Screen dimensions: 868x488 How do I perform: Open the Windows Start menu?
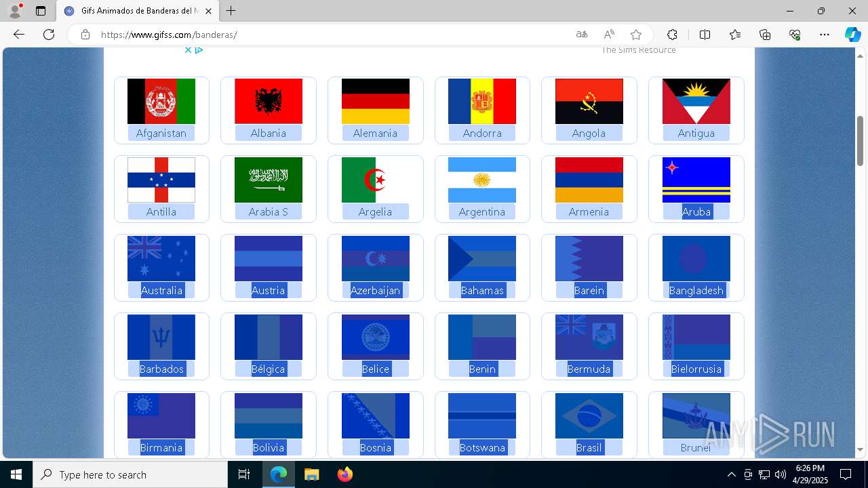click(x=16, y=474)
